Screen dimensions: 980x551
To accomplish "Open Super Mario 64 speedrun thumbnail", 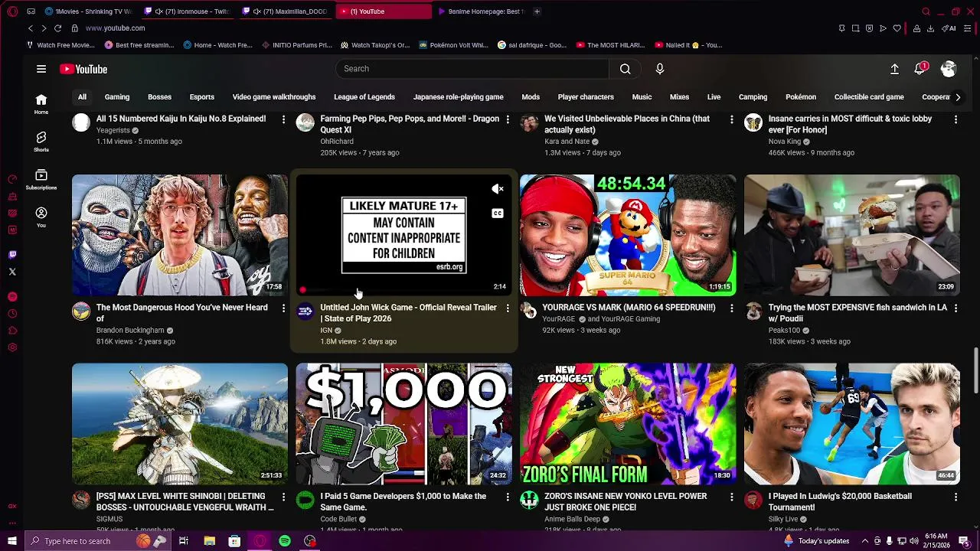I will 628,235.
